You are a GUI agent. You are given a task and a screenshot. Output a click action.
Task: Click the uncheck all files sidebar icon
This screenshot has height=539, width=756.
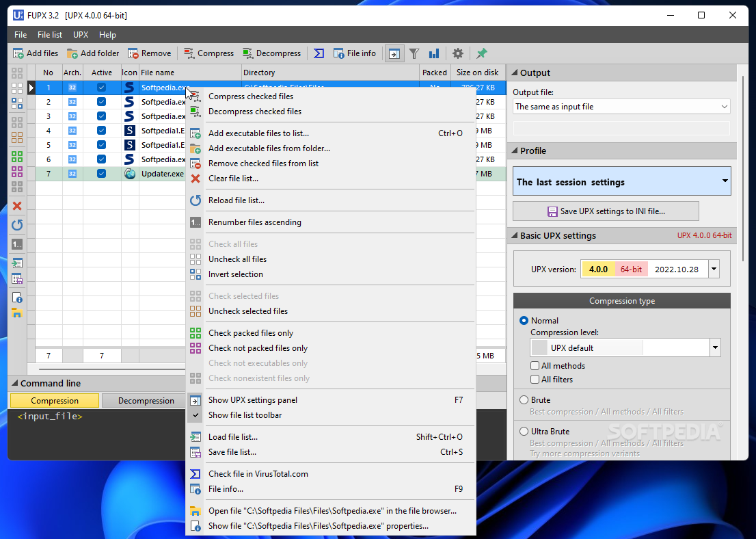[x=17, y=88]
